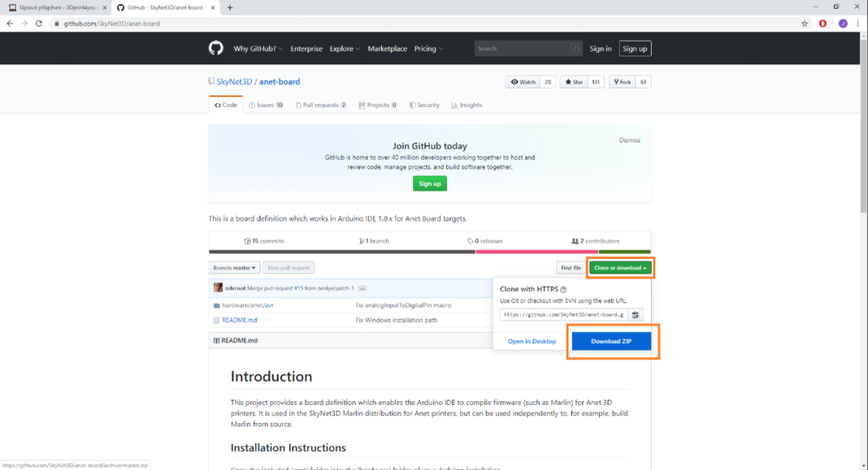Click the clone URL text field

(x=563, y=314)
